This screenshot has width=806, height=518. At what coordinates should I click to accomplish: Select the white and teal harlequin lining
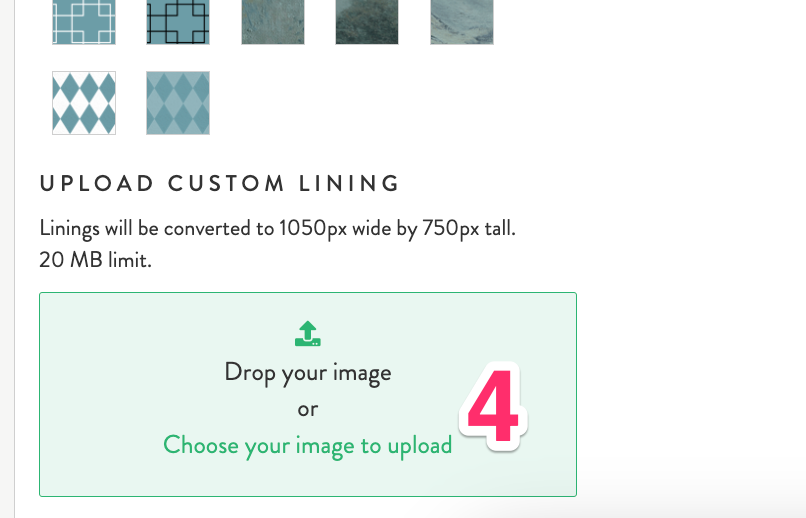point(84,103)
